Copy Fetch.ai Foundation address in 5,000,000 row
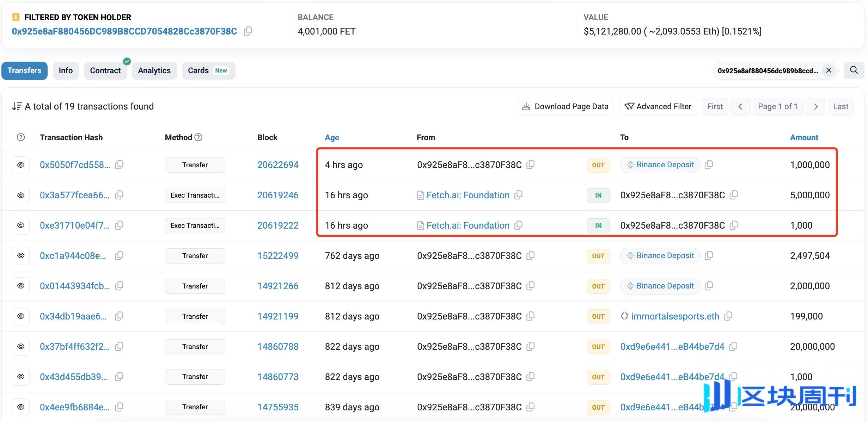Viewport: 868px width, 422px height. (x=518, y=195)
